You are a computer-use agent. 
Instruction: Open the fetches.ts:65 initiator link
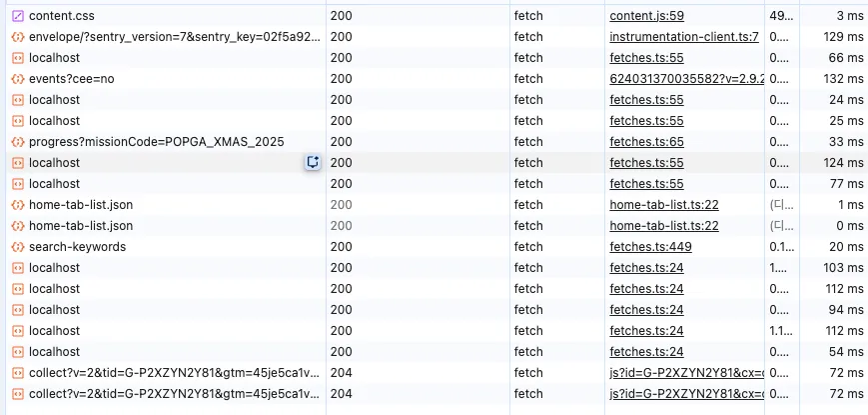tap(646, 142)
